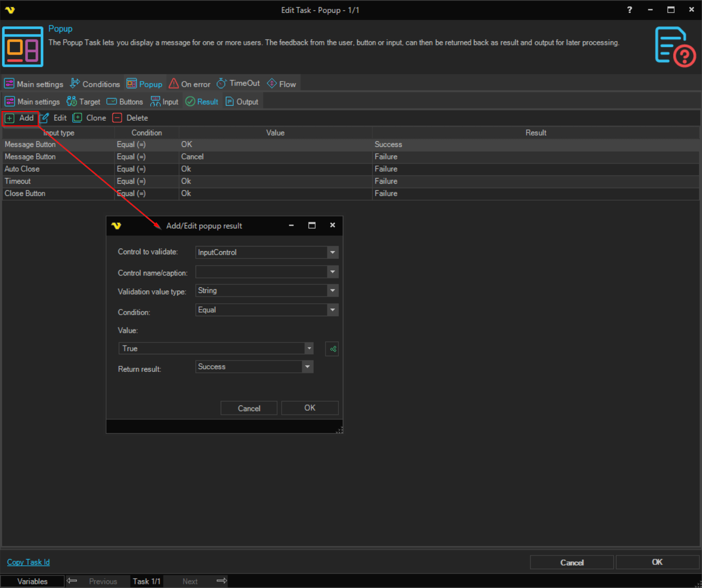Go to previous task arrow icon

click(72, 581)
